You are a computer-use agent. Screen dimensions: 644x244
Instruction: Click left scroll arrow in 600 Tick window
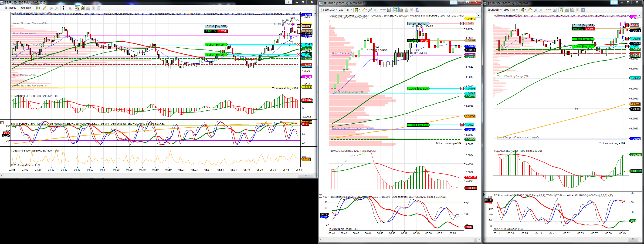click(2, 176)
